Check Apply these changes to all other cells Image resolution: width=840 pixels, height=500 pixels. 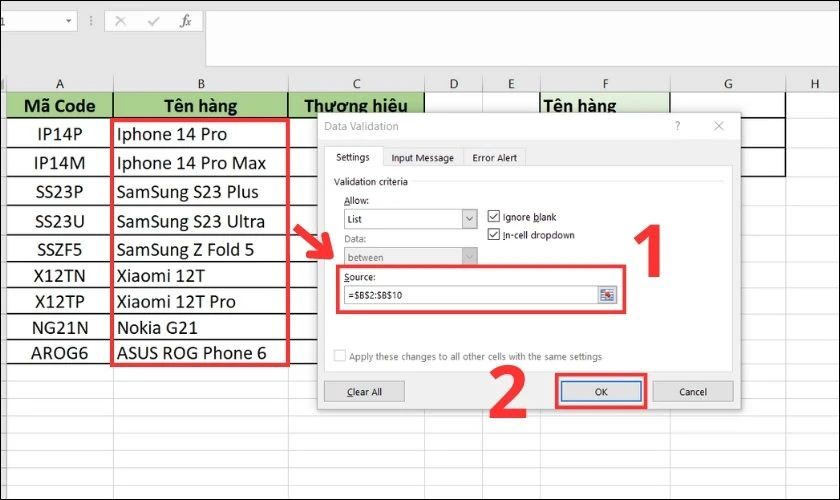pos(340,356)
